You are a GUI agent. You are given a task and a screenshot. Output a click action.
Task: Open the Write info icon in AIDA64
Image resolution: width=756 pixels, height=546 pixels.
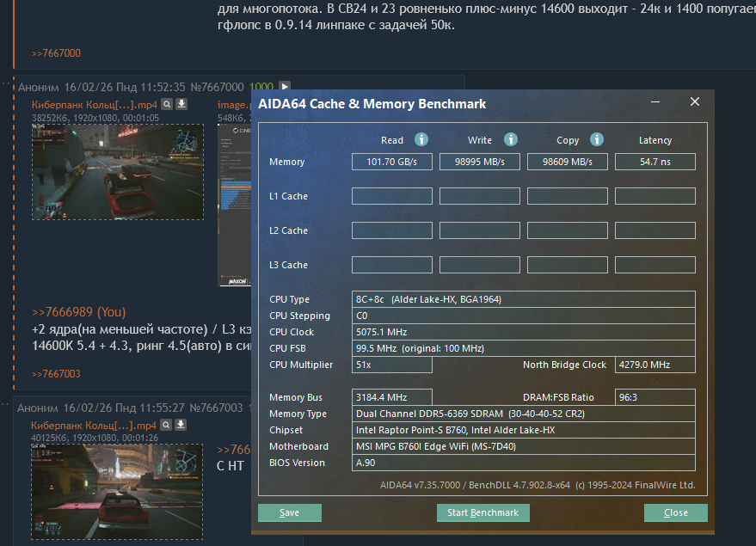(511, 140)
